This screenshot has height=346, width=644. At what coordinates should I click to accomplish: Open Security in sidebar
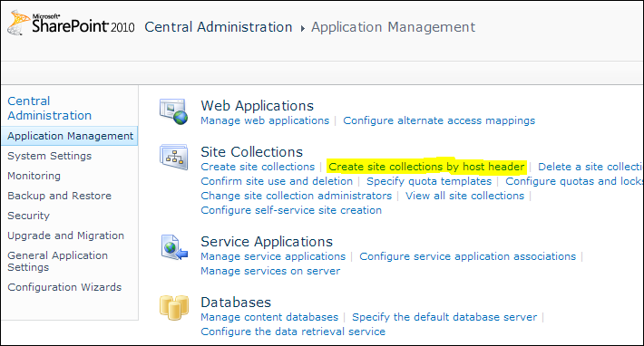(x=28, y=216)
